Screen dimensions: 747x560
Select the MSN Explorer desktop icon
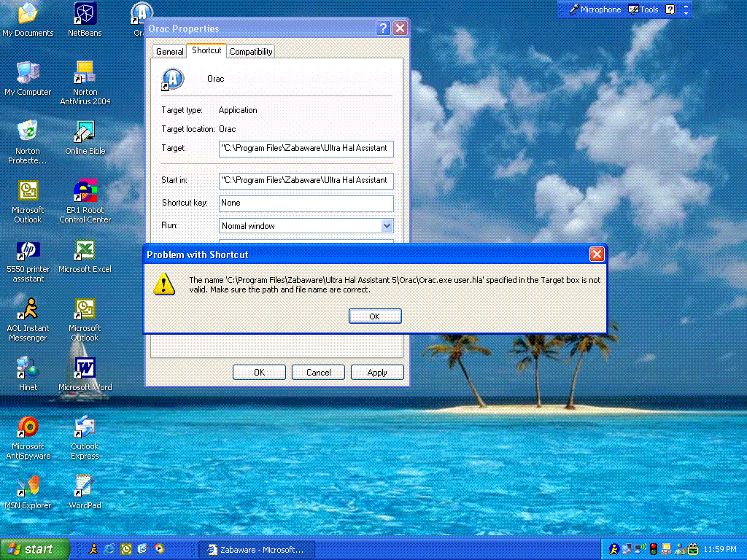pyautogui.click(x=28, y=492)
